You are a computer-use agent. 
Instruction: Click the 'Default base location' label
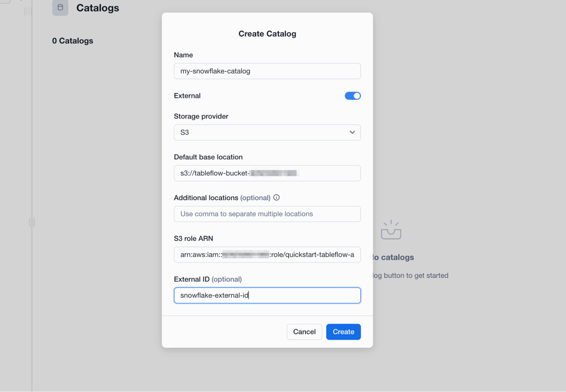[x=208, y=157]
